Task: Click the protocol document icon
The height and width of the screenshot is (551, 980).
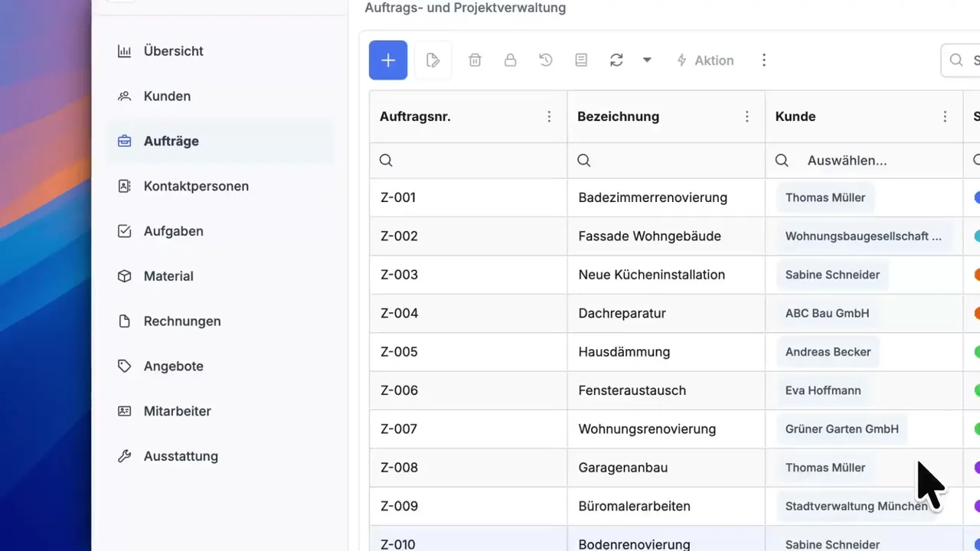Action: click(580, 60)
